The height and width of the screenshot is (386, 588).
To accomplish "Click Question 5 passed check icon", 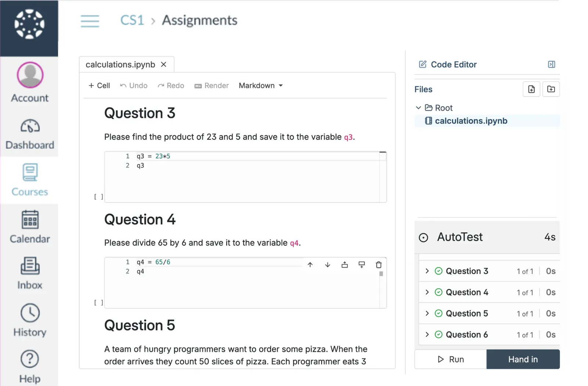I will pyautogui.click(x=438, y=313).
